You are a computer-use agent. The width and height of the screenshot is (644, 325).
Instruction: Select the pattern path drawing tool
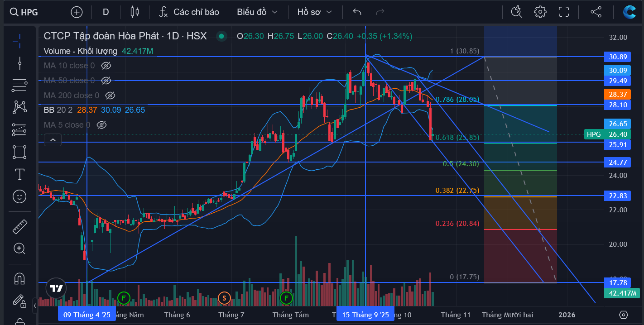(19, 107)
